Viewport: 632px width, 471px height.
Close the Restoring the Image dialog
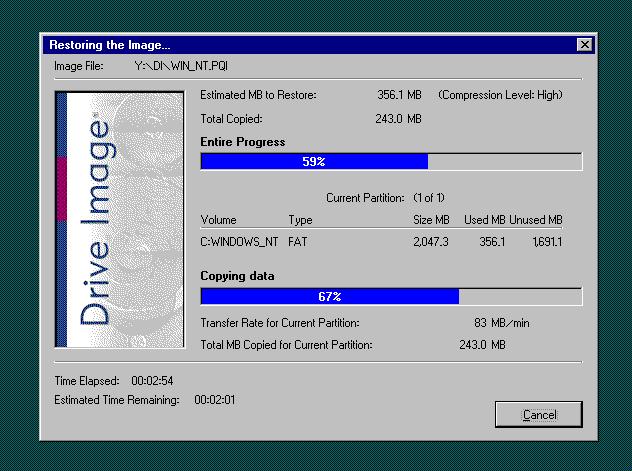click(x=584, y=45)
